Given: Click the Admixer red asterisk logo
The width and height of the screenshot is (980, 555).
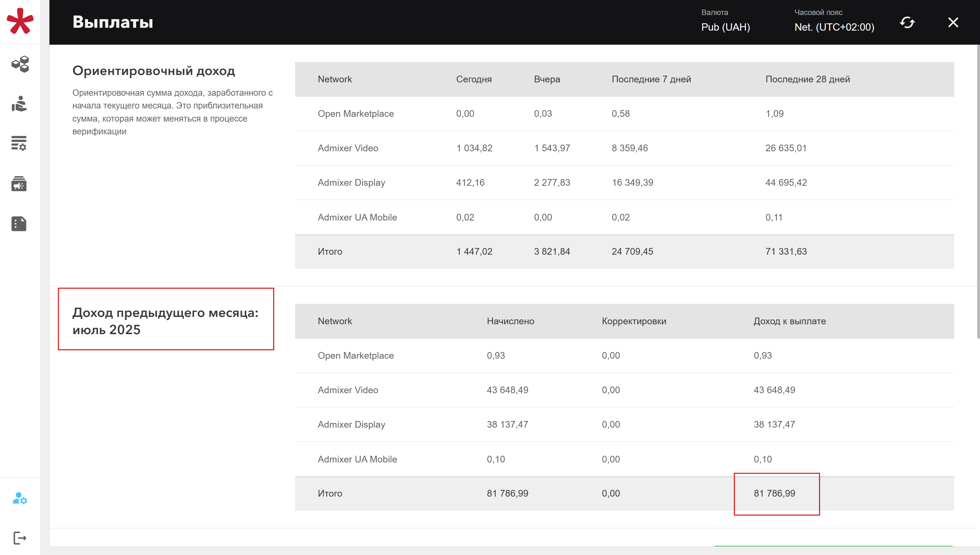Looking at the screenshot, I should coord(20,21).
